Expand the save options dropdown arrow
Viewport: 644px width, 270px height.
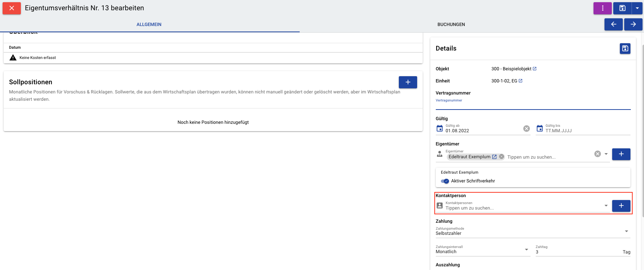pos(637,8)
